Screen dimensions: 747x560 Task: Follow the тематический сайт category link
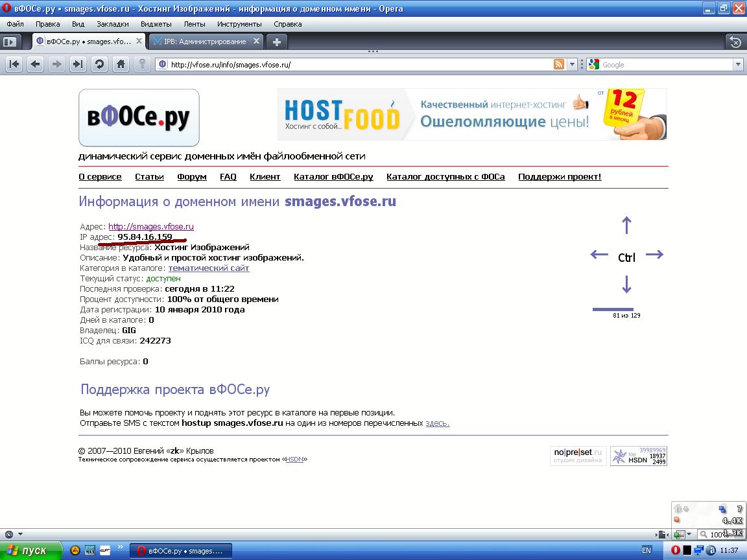pyautogui.click(x=209, y=268)
